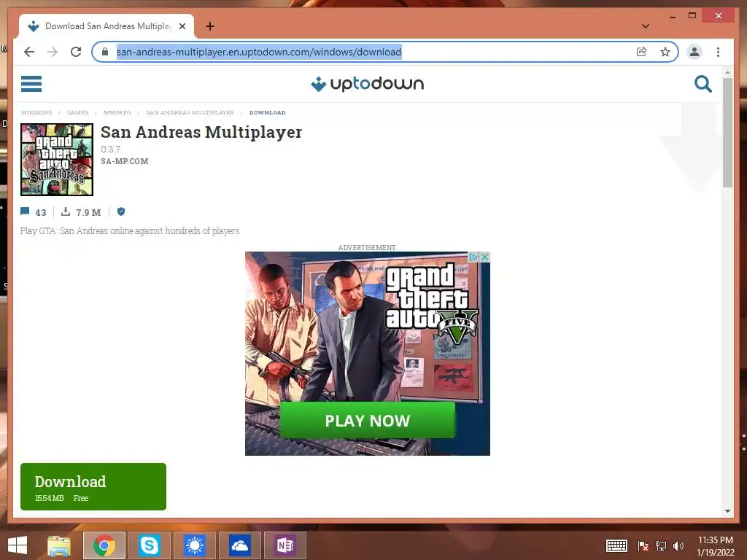Image resolution: width=747 pixels, height=560 pixels.
Task: Click the share this page icon
Action: click(x=642, y=52)
